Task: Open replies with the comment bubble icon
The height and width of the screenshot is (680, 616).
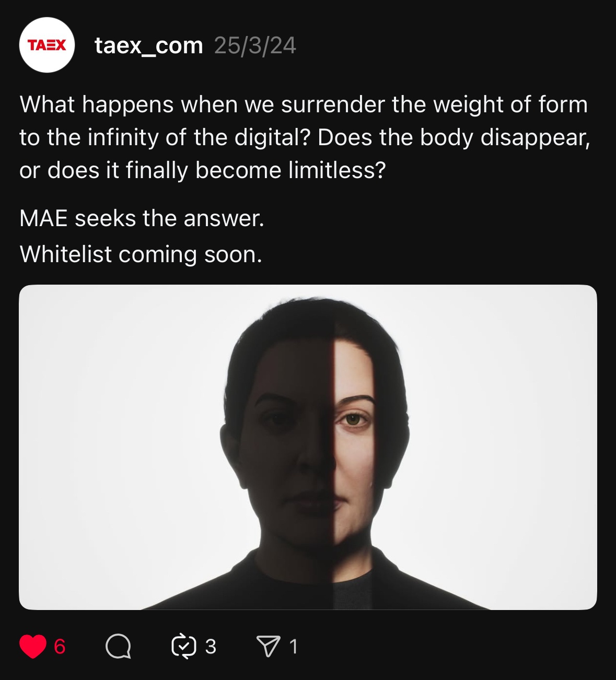Action: point(118,647)
